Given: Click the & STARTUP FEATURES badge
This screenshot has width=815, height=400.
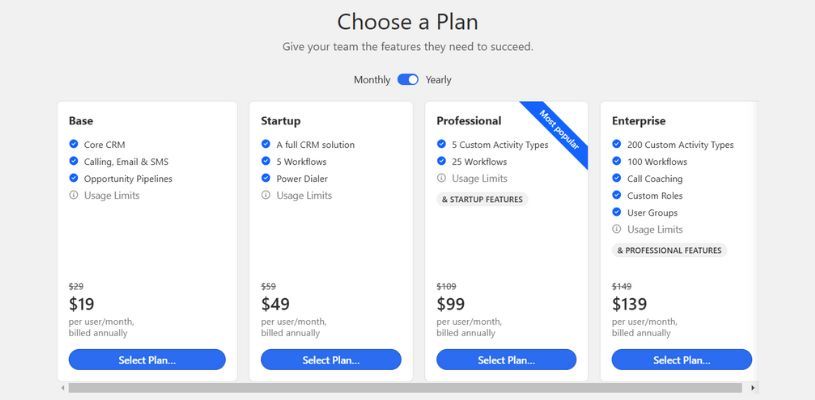Looking at the screenshot, I should click(x=482, y=199).
